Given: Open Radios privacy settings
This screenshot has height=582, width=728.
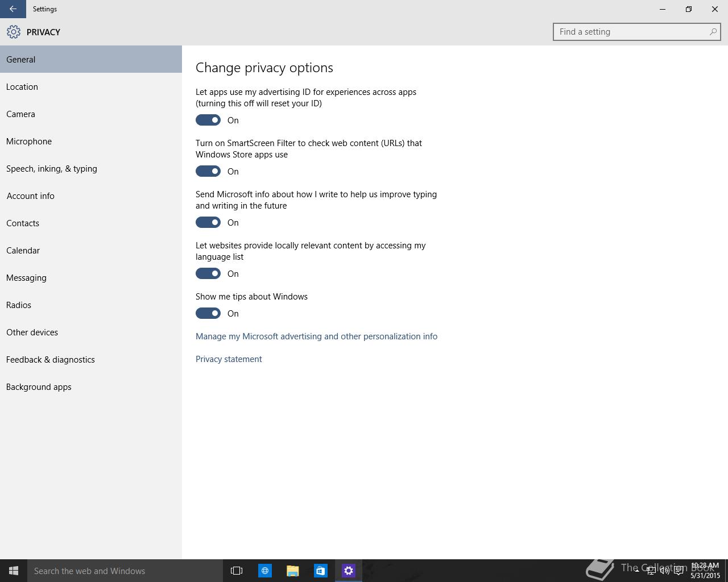Looking at the screenshot, I should (x=91, y=305).
